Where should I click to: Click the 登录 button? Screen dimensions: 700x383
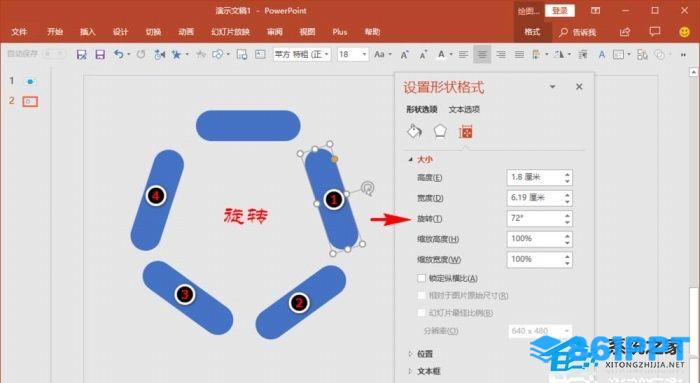560,11
